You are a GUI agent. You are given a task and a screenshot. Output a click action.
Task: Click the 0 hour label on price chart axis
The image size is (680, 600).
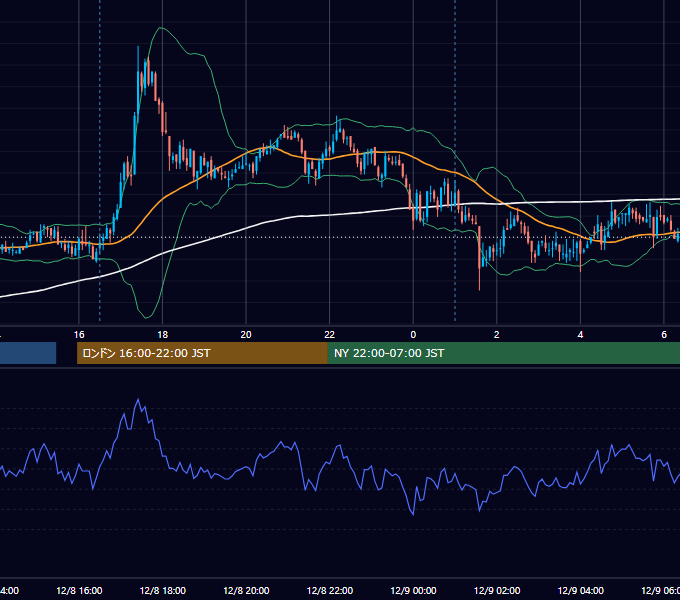(413, 335)
